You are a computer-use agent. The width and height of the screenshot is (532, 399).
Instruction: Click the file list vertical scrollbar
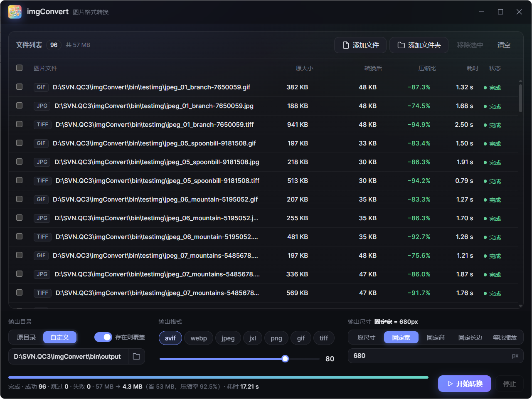[520, 99]
